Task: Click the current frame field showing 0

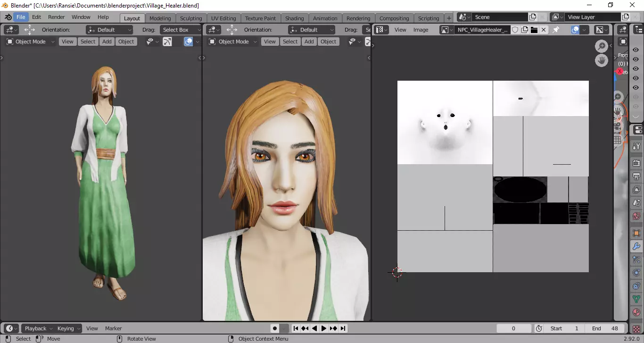Action: [513, 328]
